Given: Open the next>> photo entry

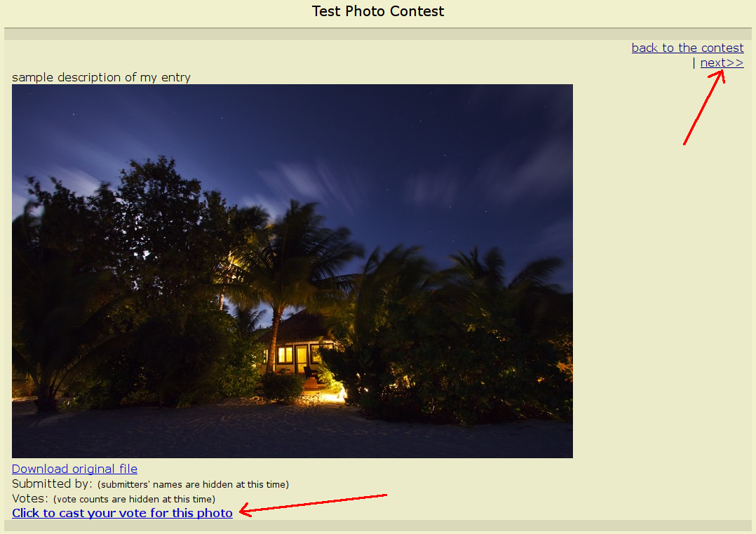Looking at the screenshot, I should point(722,62).
